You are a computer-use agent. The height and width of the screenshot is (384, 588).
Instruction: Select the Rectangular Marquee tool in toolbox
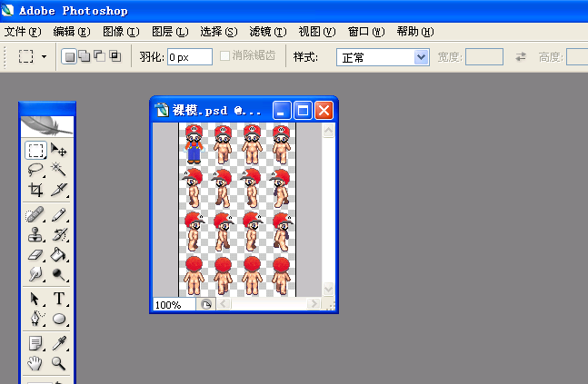coord(35,150)
